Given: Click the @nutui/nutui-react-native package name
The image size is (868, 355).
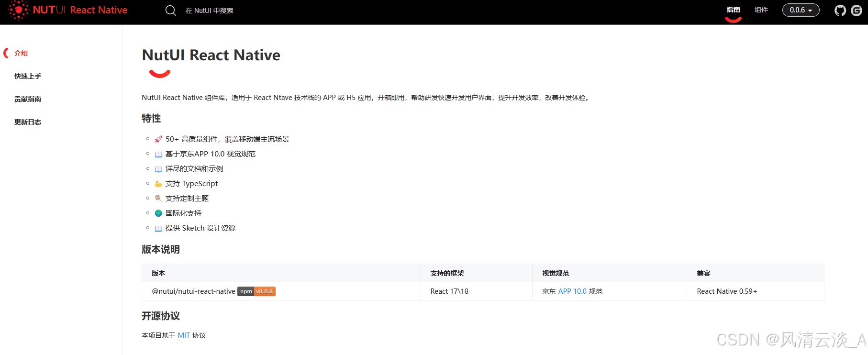Looking at the screenshot, I should tap(193, 291).
